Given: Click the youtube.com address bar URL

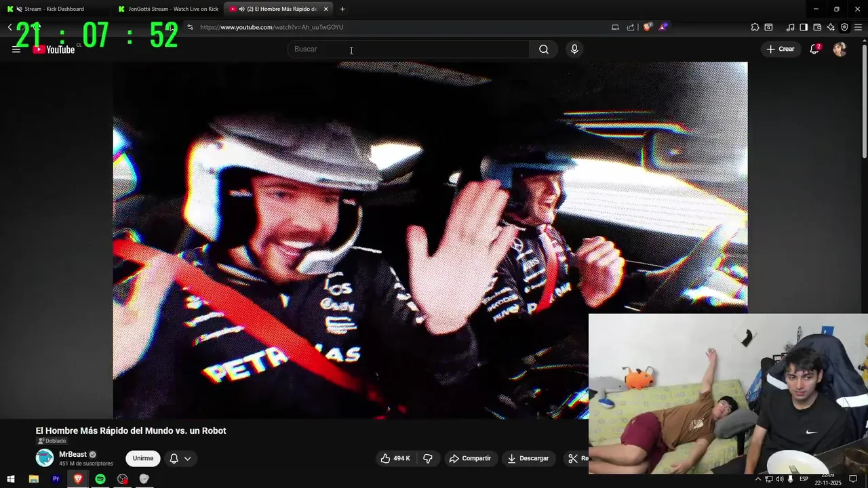Looking at the screenshot, I should (272, 27).
